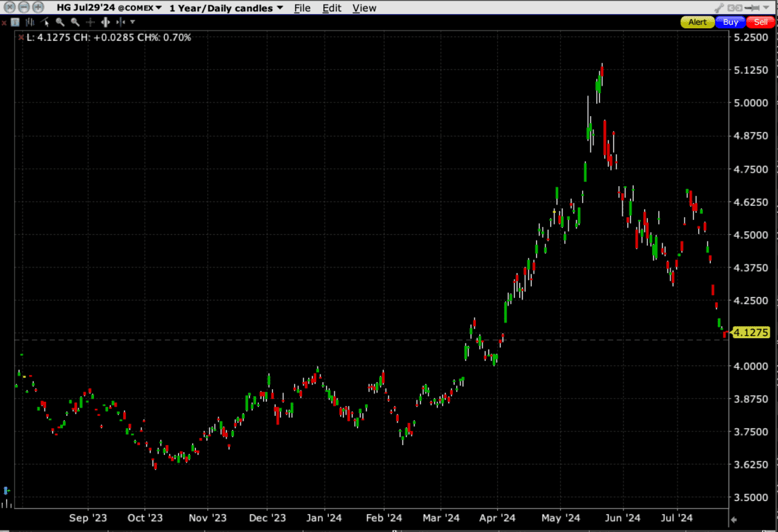Select the trendline drawing tool

pyautogui.click(x=44, y=22)
